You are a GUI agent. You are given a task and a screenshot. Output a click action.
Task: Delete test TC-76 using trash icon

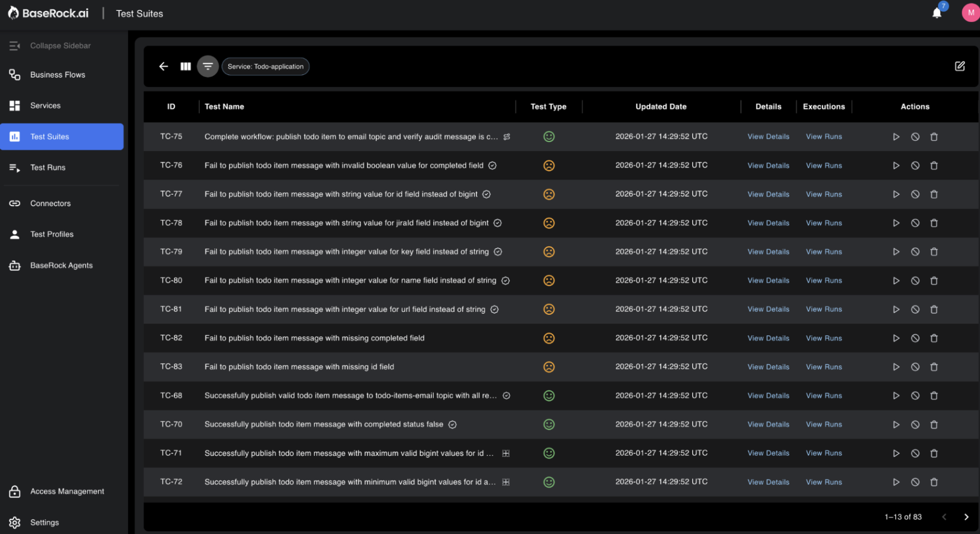[x=934, y=166]
